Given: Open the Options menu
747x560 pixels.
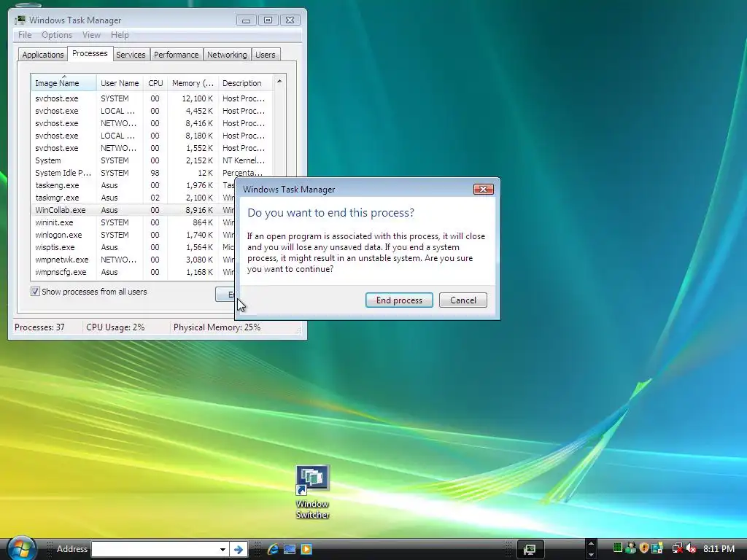Looking at the screenshot, I should pyautogui.click(x=57, y=35).
